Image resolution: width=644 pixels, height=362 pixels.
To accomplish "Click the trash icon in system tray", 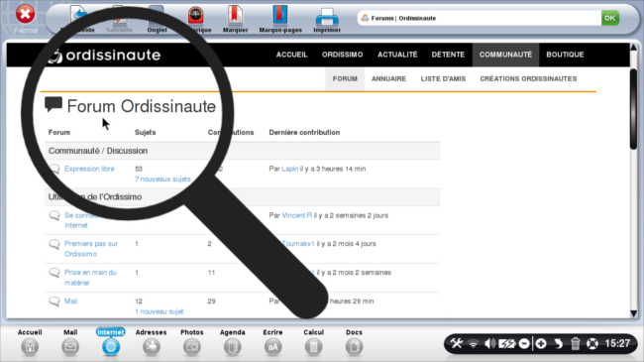I will [575, 343].
